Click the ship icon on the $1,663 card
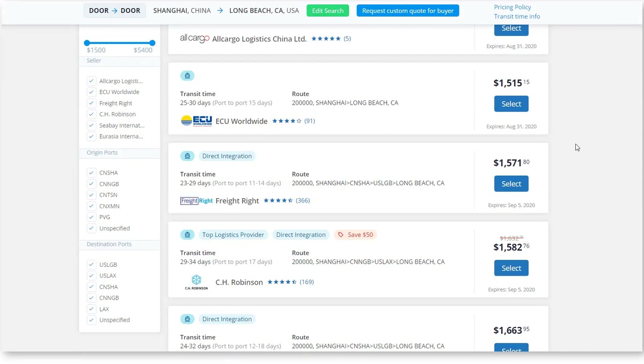 (187, 319)
